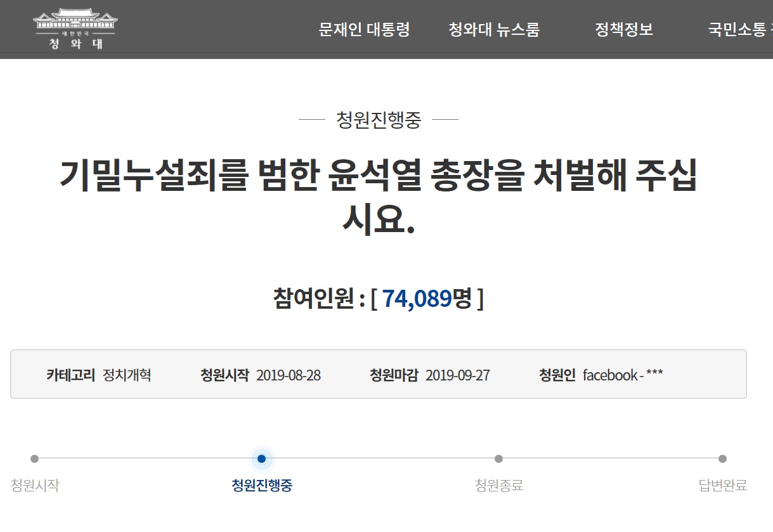Viewport: 773px width, 532px height.
Task: Click the petition title about 윤석열 총장
Action: (378, 197)
